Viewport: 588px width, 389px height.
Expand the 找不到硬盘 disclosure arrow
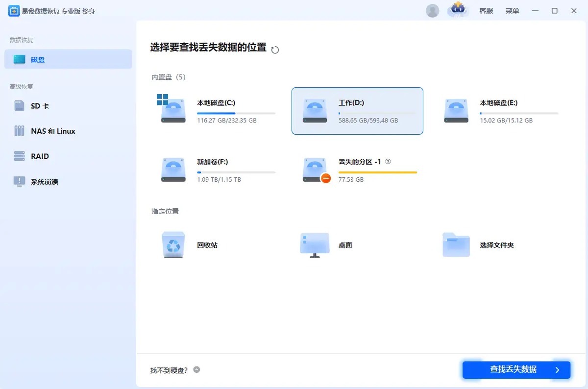(x=196, y=370)
